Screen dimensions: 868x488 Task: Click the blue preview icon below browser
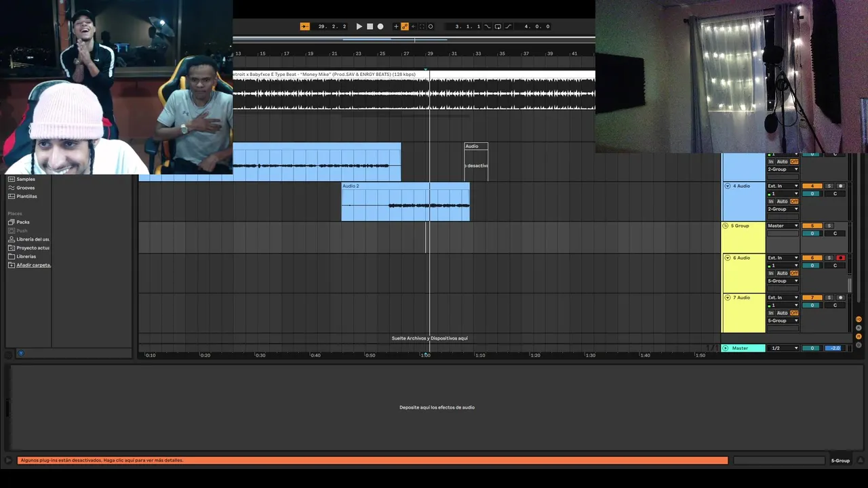coord(20,353)
